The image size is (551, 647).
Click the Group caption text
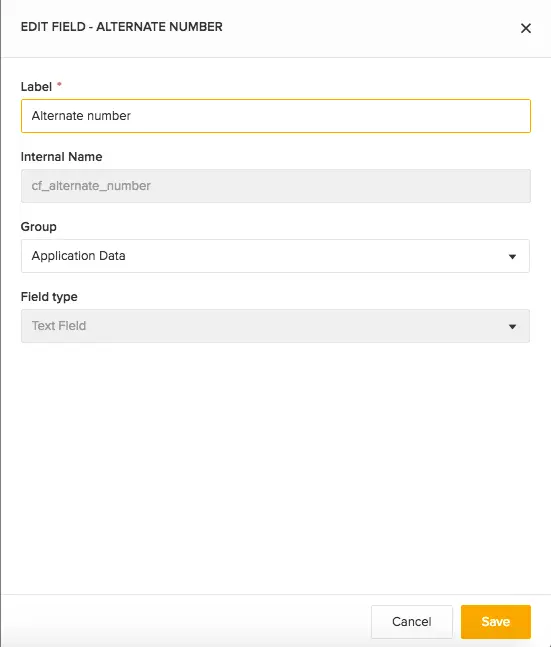pos(39,227)
